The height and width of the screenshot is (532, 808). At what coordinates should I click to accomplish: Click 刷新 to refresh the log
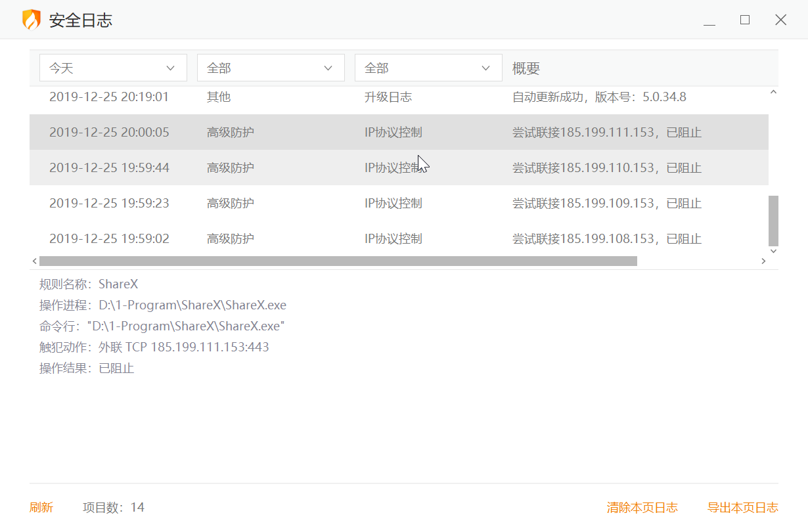pos(41,508)
